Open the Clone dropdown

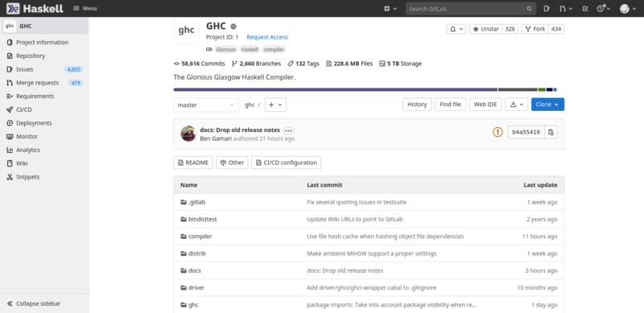(547, 105)
